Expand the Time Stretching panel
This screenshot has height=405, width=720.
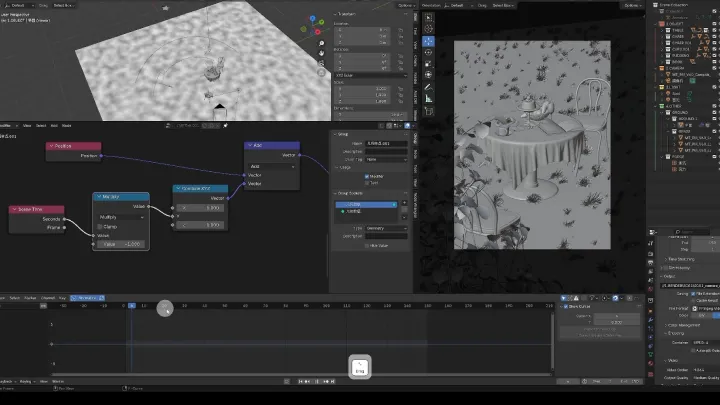(x=681, y=259)
